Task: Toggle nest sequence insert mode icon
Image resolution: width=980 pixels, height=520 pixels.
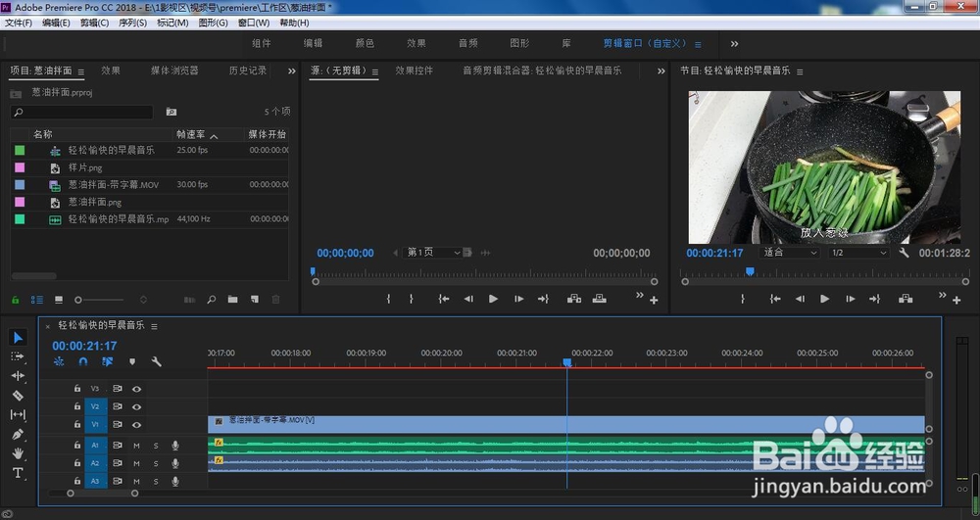Action: tap(59, 361)
